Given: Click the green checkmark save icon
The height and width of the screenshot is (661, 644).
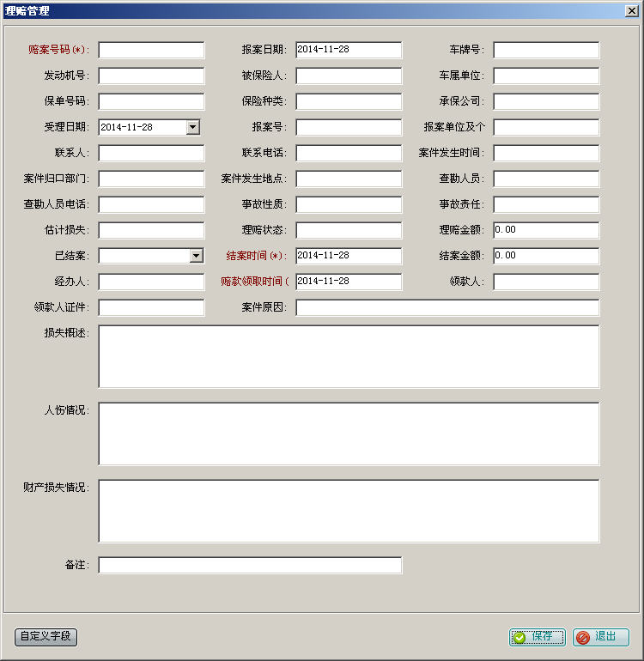Looking at the screenshot, I should 519,637.
